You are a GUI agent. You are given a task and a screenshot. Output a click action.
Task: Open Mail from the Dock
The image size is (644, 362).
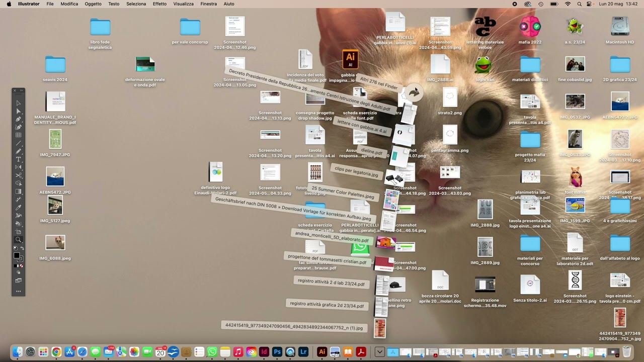(109, 352)
